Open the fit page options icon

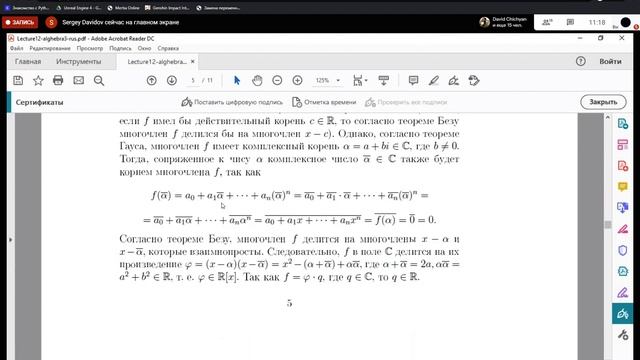[360, 80]
